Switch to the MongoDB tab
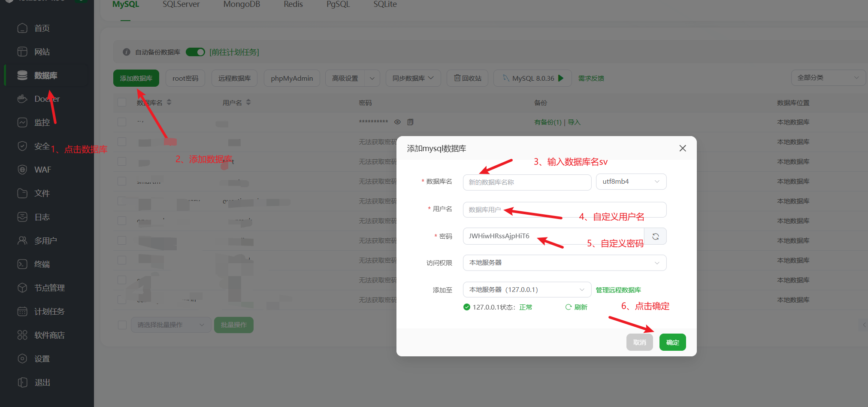 [242, 4]
